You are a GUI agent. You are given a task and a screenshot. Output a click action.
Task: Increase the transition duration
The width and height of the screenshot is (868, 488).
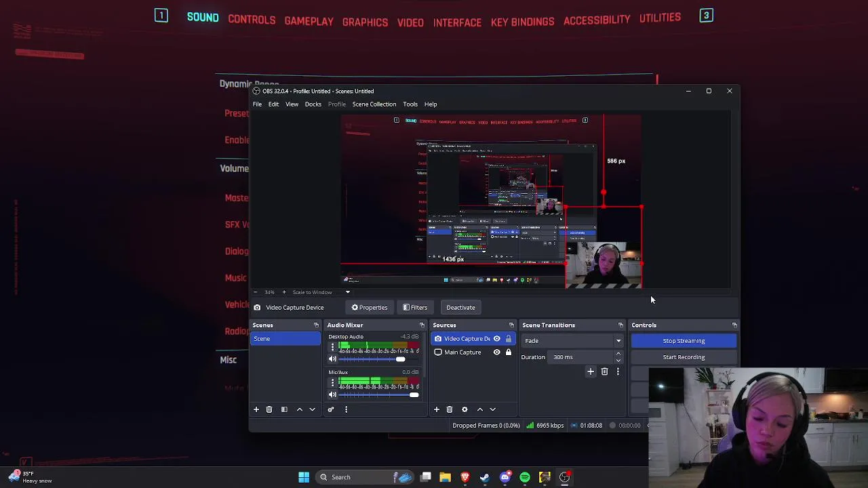coord(618,354)
